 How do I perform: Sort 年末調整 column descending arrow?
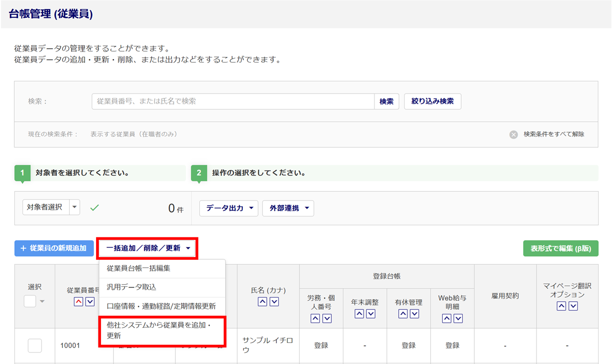(x=371, y=314)
